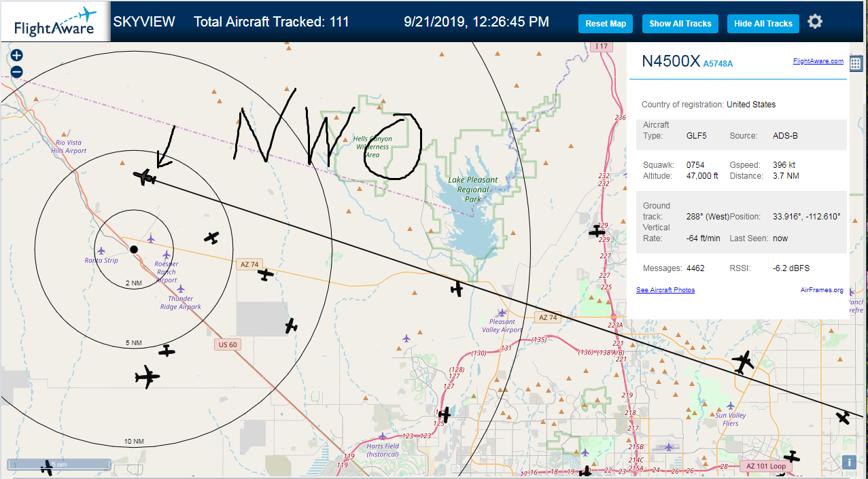Select aircraft near exit 125 marker
The image size is (868, 479).
click(445, 414)
